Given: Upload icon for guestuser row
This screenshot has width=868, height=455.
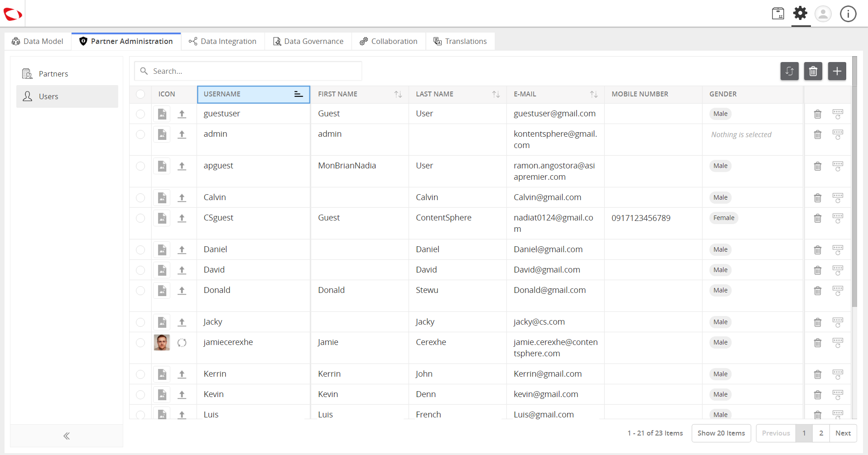Looking at the screenshot, I should 182,114.
